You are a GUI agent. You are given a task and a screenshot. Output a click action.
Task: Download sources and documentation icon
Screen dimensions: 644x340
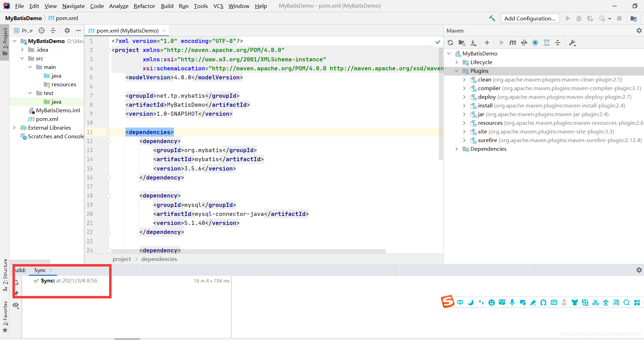point(473,43)
